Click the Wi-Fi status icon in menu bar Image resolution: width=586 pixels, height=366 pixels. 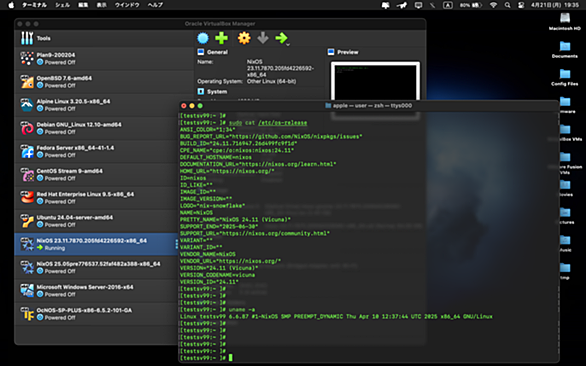coord(493,5)
